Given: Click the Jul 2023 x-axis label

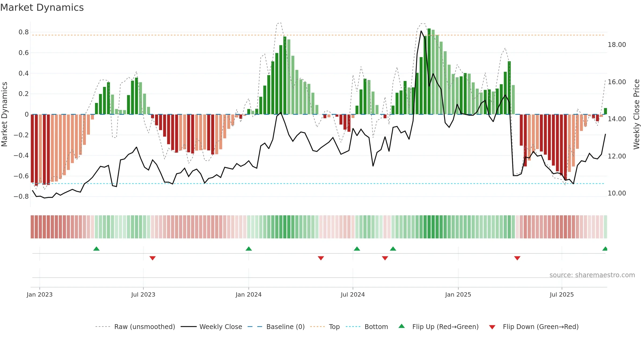Looking at the screenshot, I should point(143,294).
